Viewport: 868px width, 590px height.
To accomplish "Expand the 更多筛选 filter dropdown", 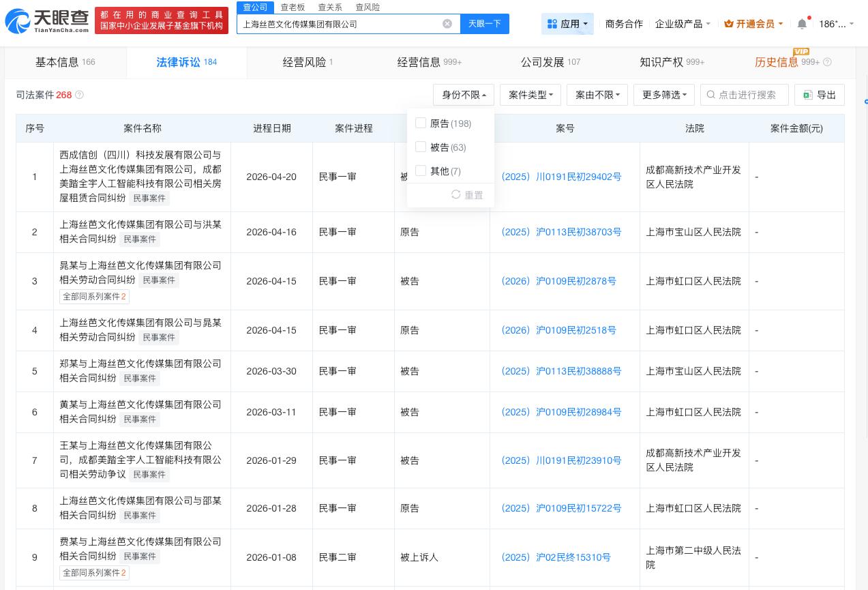I will pos(663,95).
